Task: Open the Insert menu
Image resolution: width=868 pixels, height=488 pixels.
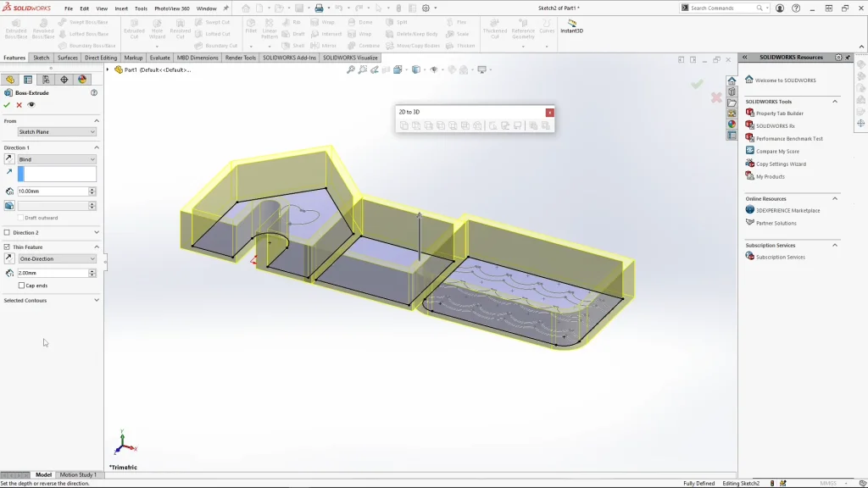Action: [x=121, y=8]
